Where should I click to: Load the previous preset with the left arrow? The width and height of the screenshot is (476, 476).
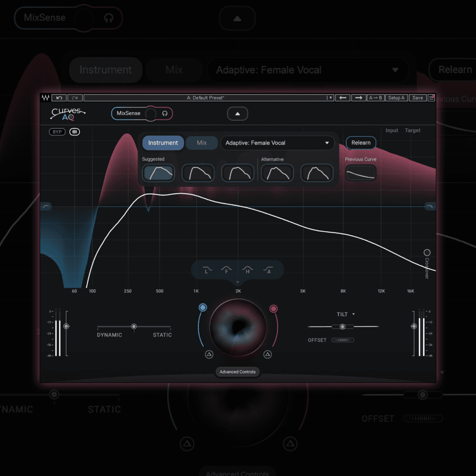343,98
